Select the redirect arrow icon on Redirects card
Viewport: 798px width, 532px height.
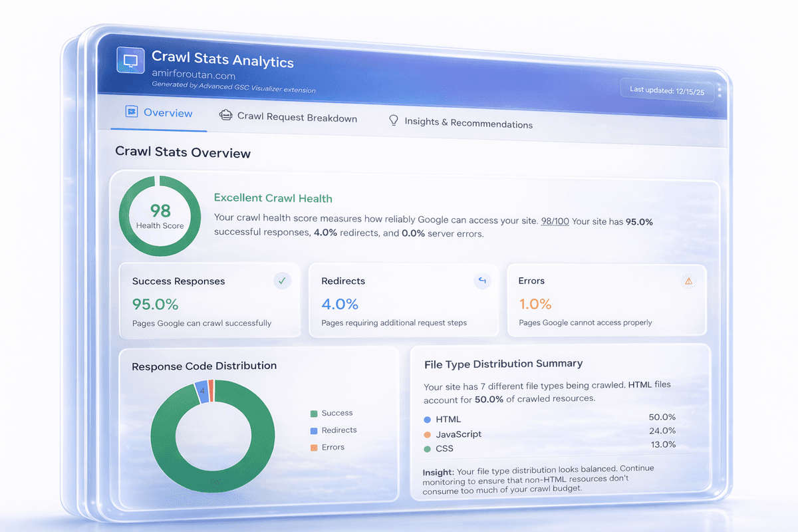click(x=482, y=281)
